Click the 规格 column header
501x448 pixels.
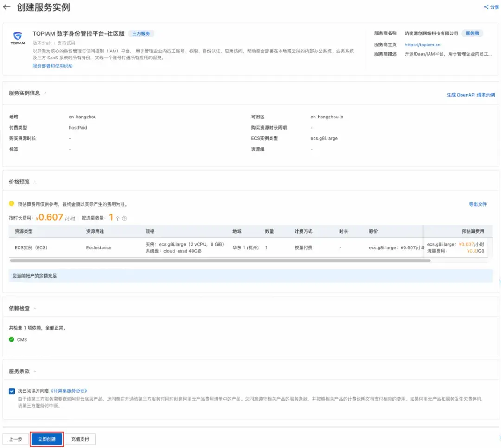[150, 231]
